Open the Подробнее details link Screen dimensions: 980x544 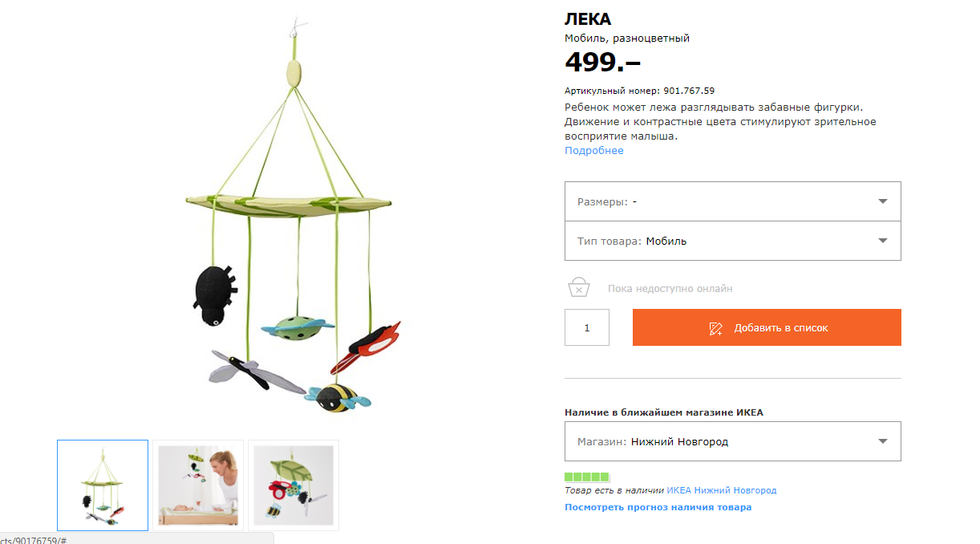point(593,151)
